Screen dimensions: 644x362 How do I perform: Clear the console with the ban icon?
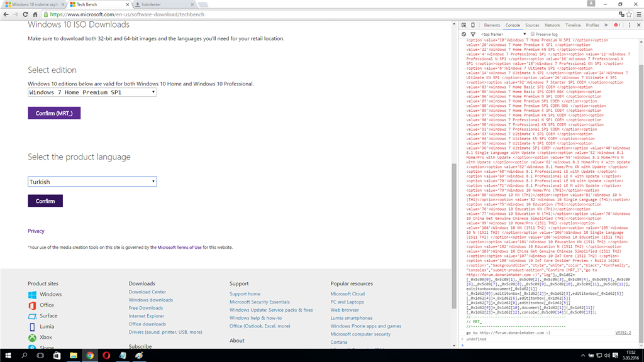coord(464,34)
